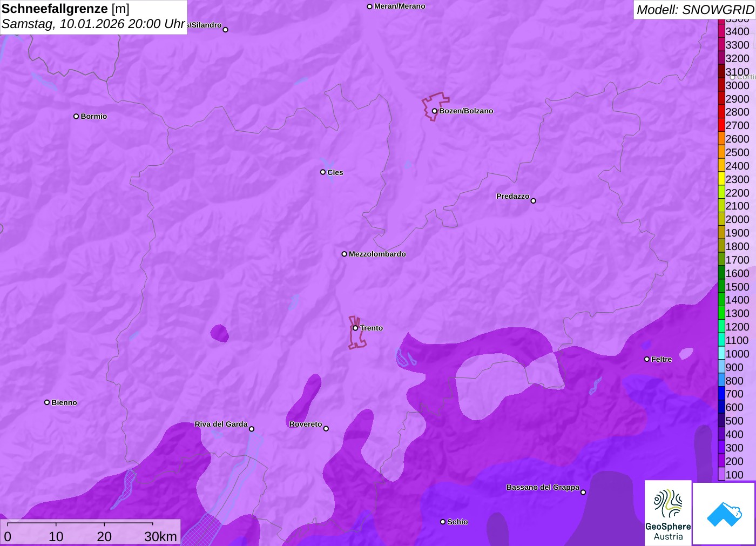Viewport: 756px width, 546px height.
Task: Click the 3400 legend value
Action: click(x=738, y=31)
